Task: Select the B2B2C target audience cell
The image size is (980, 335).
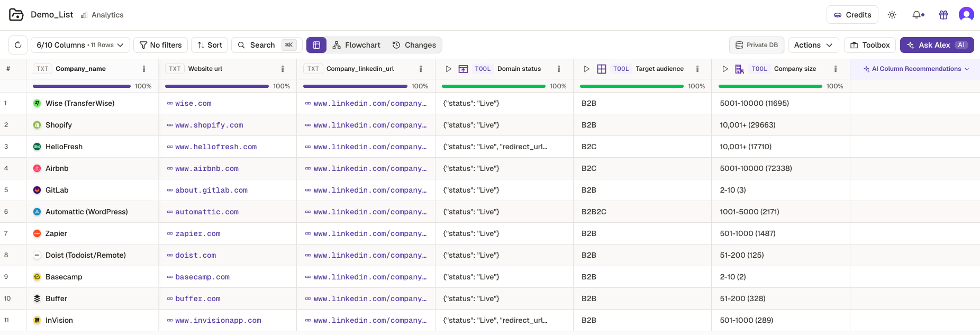Action: (x=642, y=212)
